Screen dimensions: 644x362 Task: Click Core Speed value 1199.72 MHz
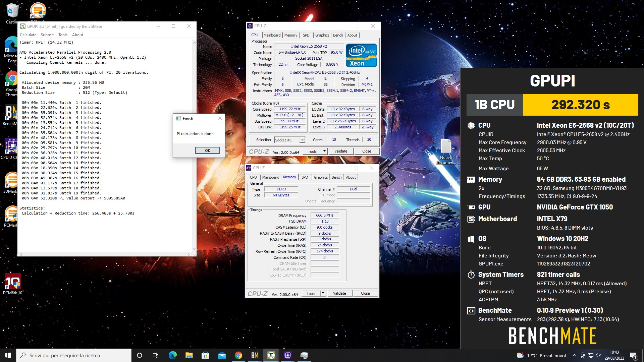coord(290,109)
